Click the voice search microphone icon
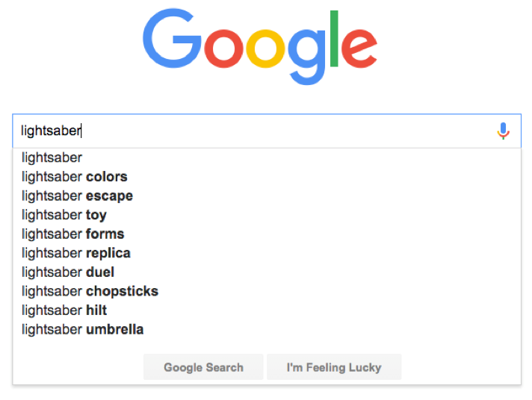The image size is (532, 400). click(x=503, y=131)
